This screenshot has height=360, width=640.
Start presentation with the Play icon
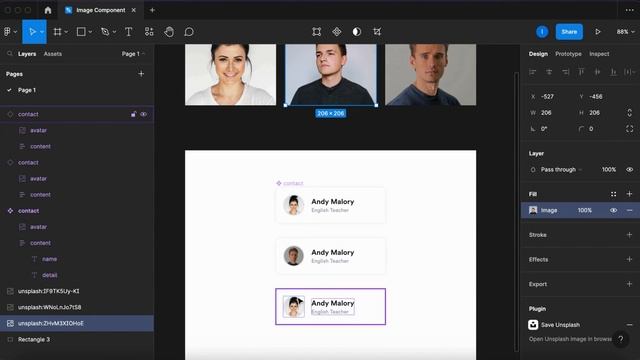[598, 32]
